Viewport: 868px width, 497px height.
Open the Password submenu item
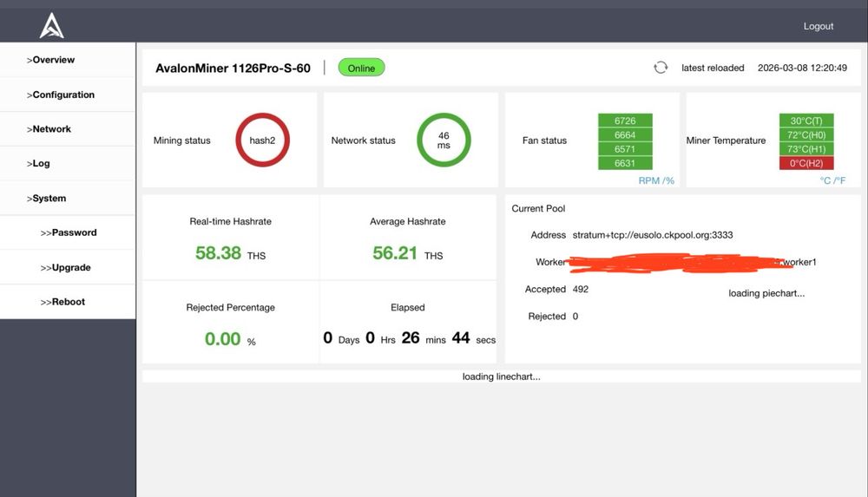pyautogui.click(x=68, y=232)
